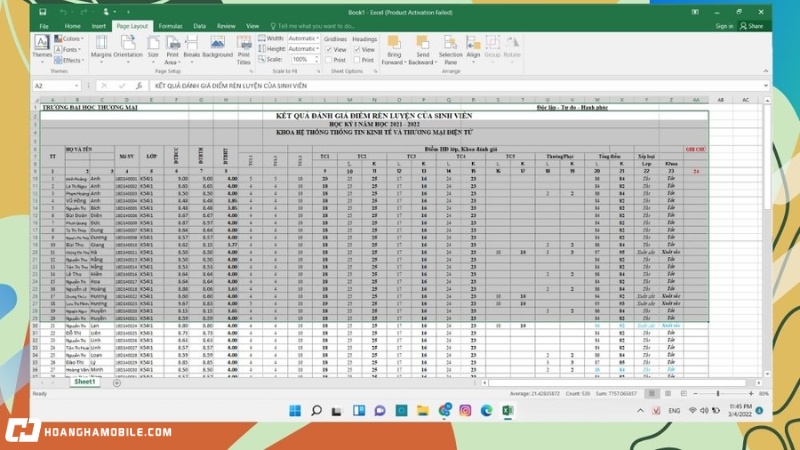The height and width of the screenshot is (450, 800).
Task: Click Sign in link
Action: (724, 26)
